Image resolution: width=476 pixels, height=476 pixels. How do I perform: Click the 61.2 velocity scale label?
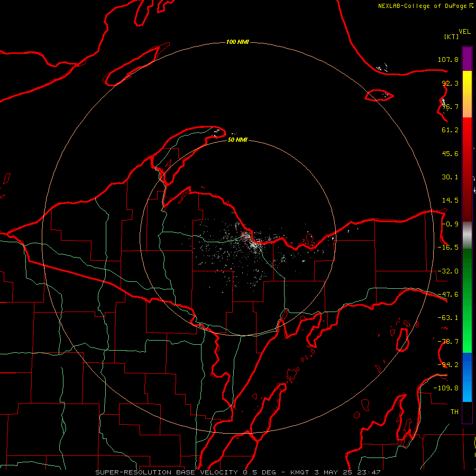click(450, 130)
